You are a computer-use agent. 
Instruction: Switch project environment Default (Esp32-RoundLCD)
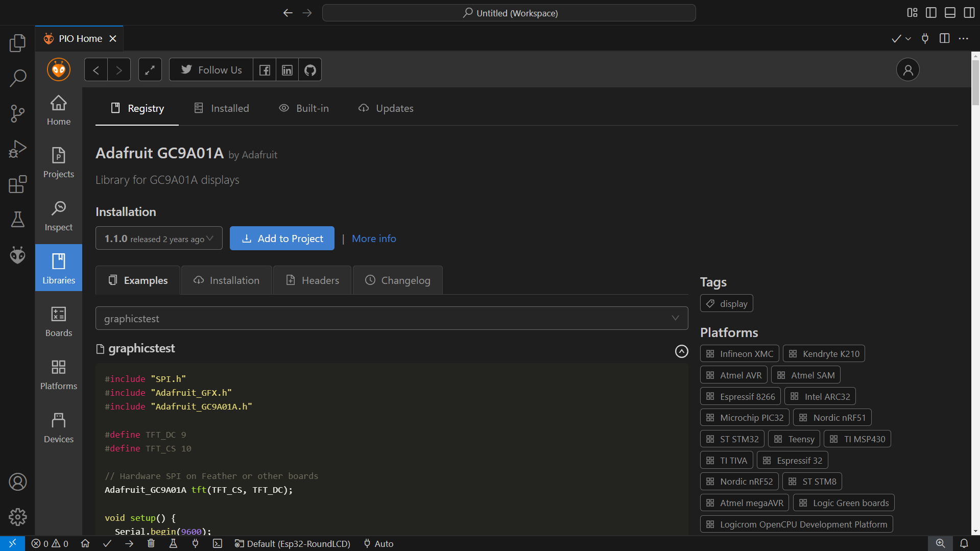click(x=293, y=543)
